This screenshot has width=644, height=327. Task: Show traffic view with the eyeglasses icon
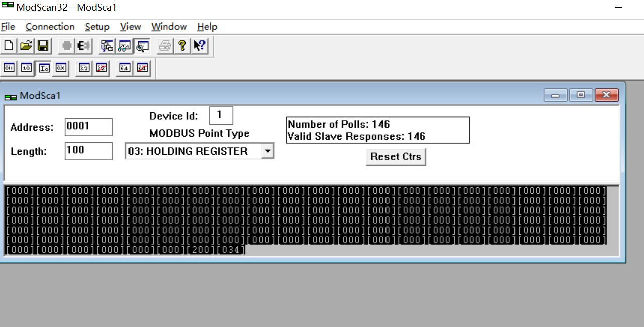[124, 46]
